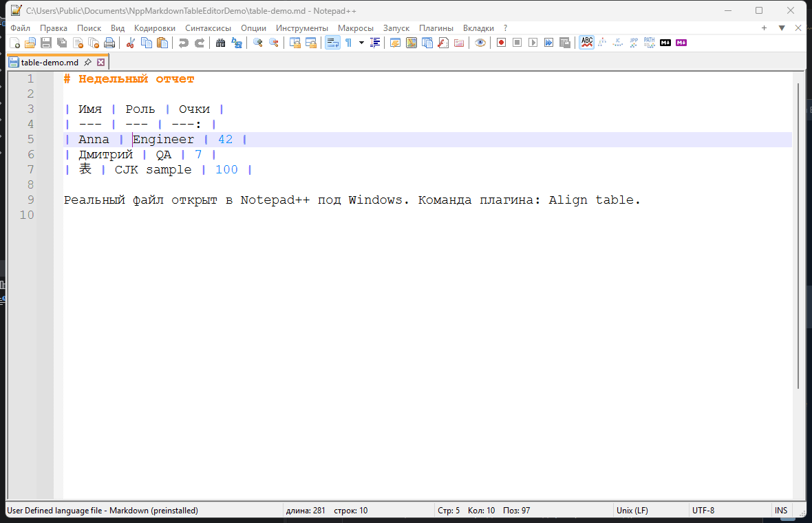Add a new tab with the plus button
Screen dimensions: 812x523
pyautogui.click(x=764, y=28)
